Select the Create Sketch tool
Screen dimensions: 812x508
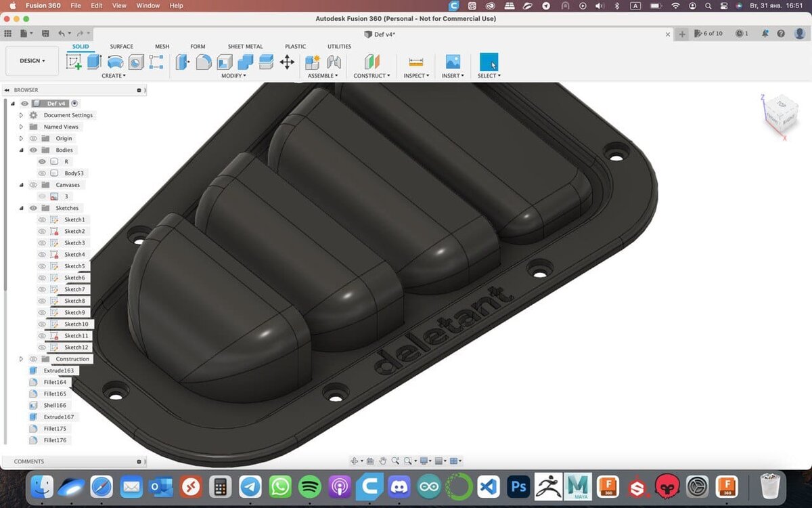(x=74, y=62)
